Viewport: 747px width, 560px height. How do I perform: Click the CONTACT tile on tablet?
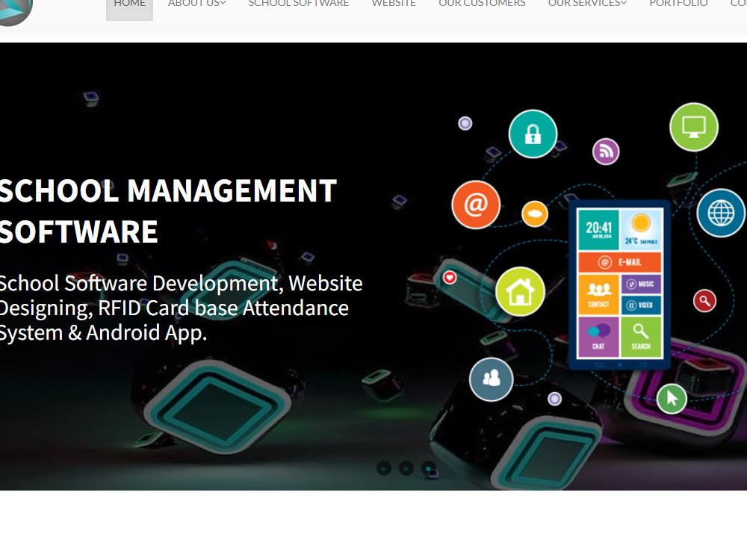(x=598, y=293)
